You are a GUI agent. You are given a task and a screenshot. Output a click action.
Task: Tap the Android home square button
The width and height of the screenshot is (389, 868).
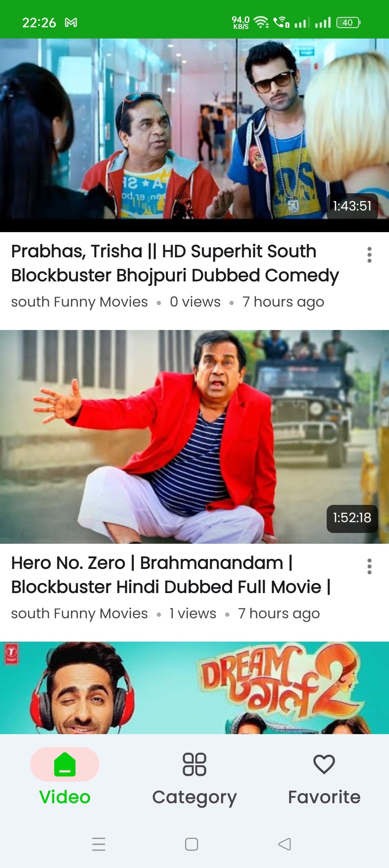click(x=192, y=844)
